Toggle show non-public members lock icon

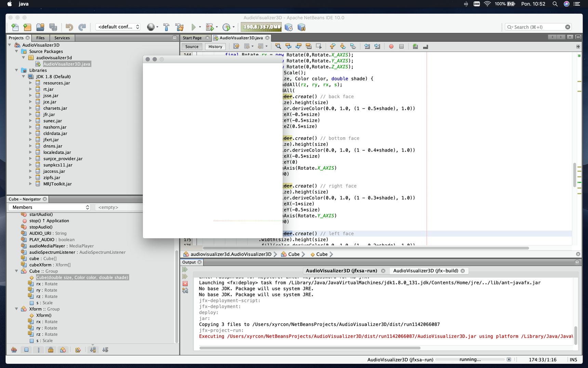[51, 350]
